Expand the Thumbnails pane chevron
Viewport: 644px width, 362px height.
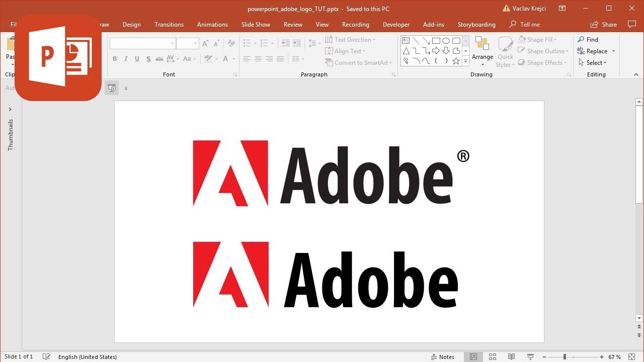tap(10, 109)
